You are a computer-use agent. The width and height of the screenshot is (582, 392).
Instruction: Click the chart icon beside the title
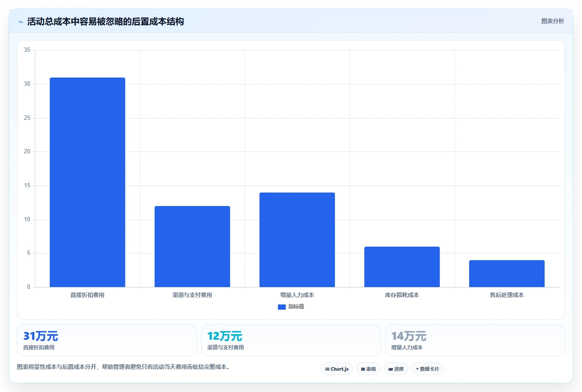[x=20, y=22]
